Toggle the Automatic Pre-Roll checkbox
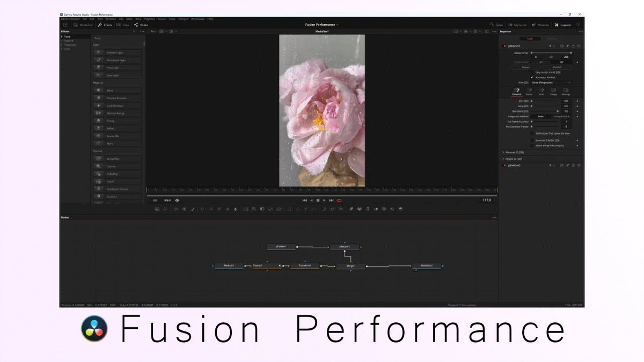Screen dimensions: 644x362 (532, 77)
